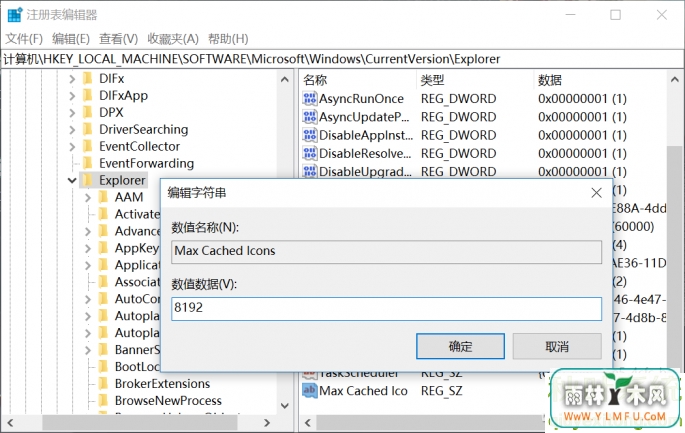Select the DriverSearching tree label
This screenshot has width=685, height=433.
pos(144,129)
